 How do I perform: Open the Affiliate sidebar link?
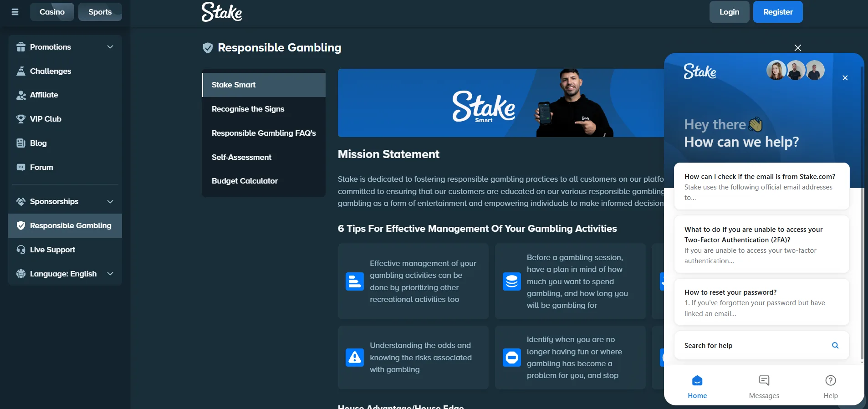point(65,95)
